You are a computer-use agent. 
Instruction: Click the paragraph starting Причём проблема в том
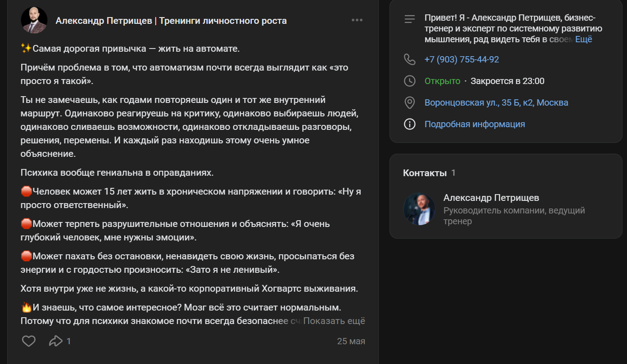click(184, 74)
